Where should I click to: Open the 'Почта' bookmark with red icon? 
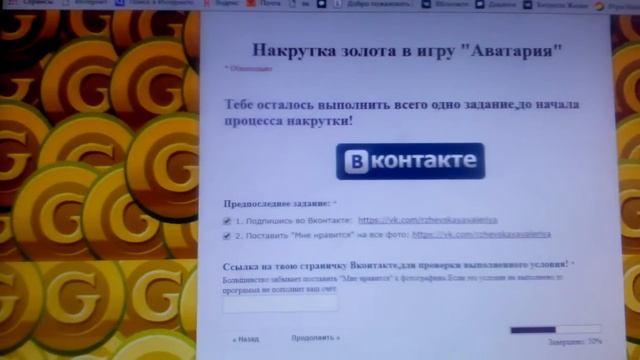tap(265, 4)
